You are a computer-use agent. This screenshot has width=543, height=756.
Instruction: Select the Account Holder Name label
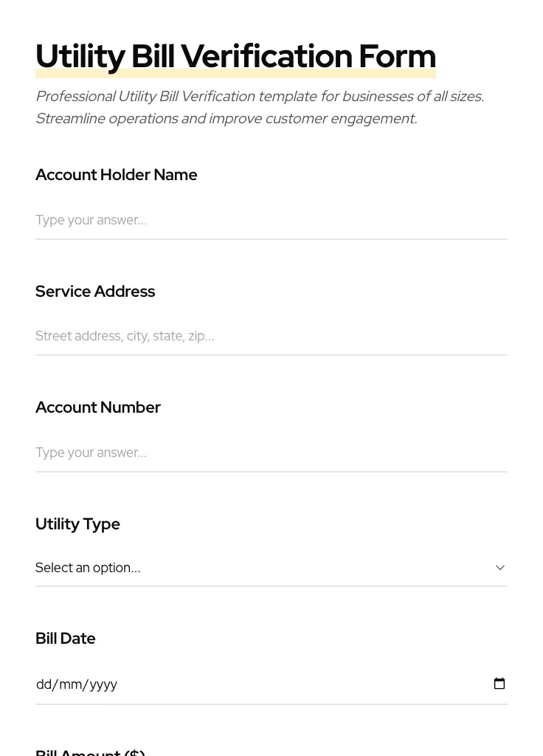[116, 174]
